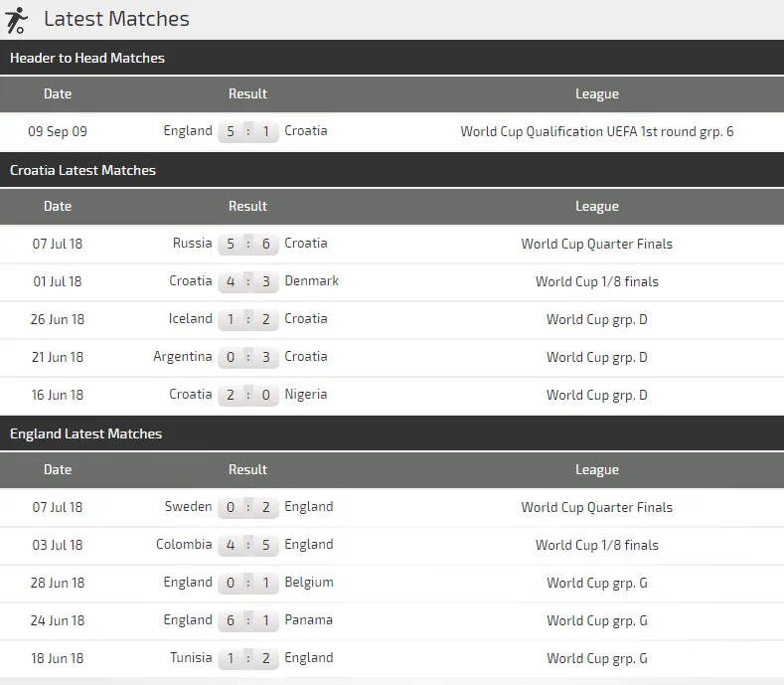Open the Croatia Latest Matches section header
784x685 pixels.
(x=83, y=171)
